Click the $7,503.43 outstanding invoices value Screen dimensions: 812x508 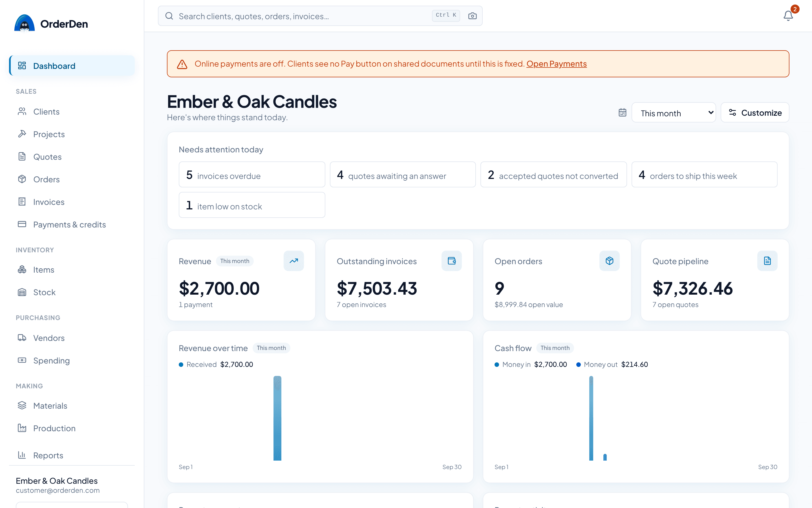pyautogui.click(x=377, y=289)
